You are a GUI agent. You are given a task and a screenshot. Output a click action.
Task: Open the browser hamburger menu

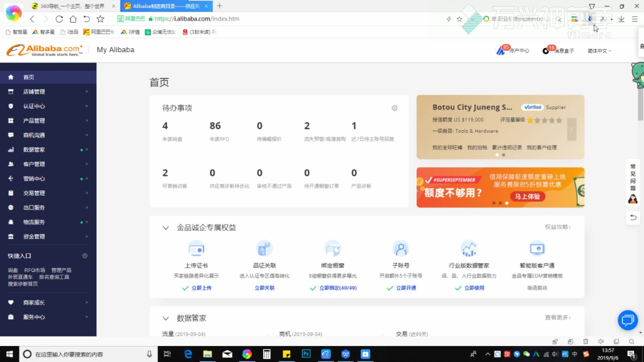pyautogui.click(x=635, y=19)
